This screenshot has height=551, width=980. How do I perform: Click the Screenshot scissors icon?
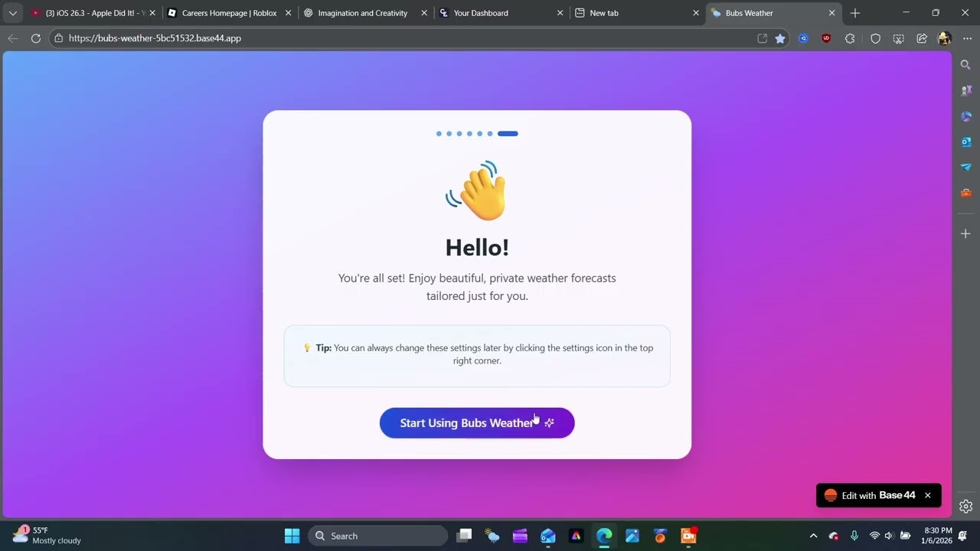click(899, 38)
